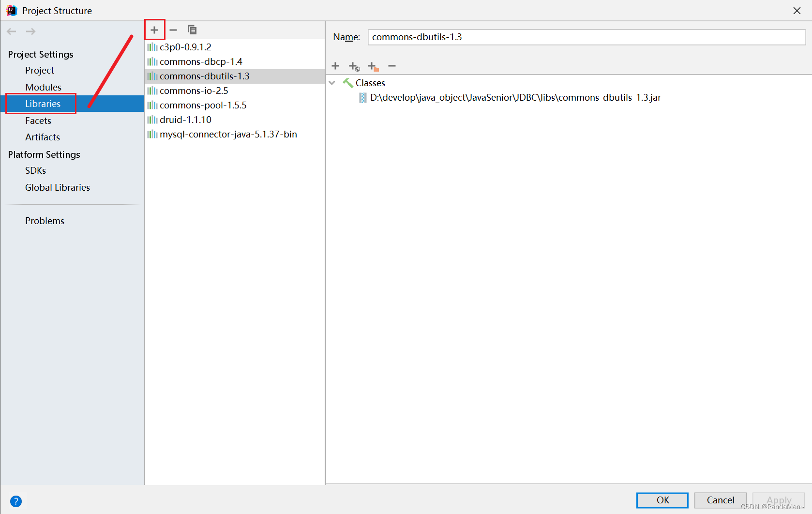Open the Facets settings section
The image size is (812, 514).
pos(38,121)
